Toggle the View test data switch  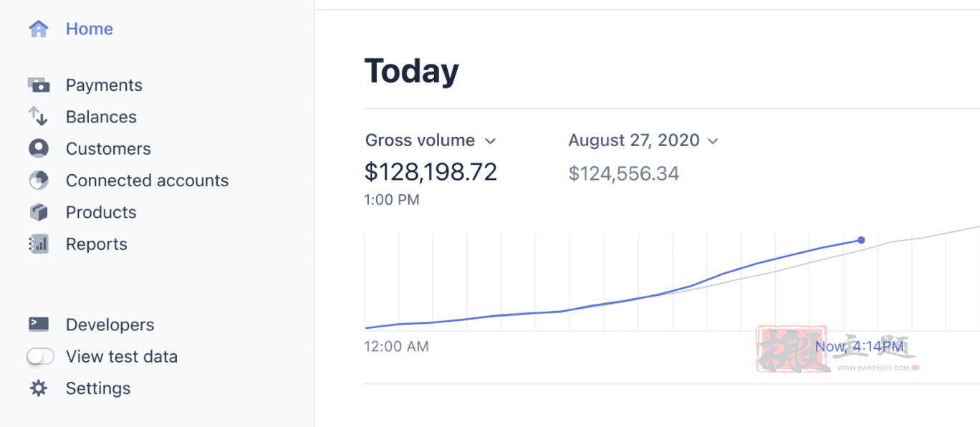[x=40, y=356]
